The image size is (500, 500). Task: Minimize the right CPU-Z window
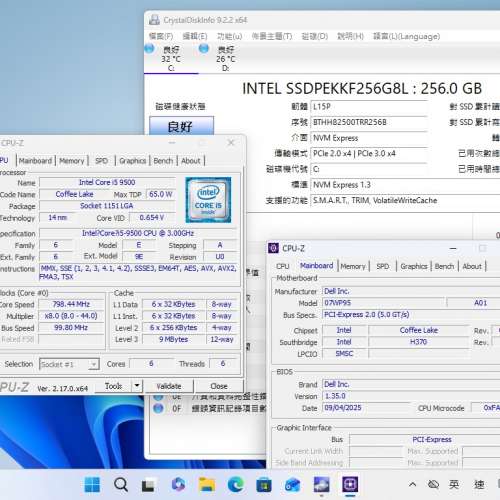pyautogui.click(x=453, y=248)
